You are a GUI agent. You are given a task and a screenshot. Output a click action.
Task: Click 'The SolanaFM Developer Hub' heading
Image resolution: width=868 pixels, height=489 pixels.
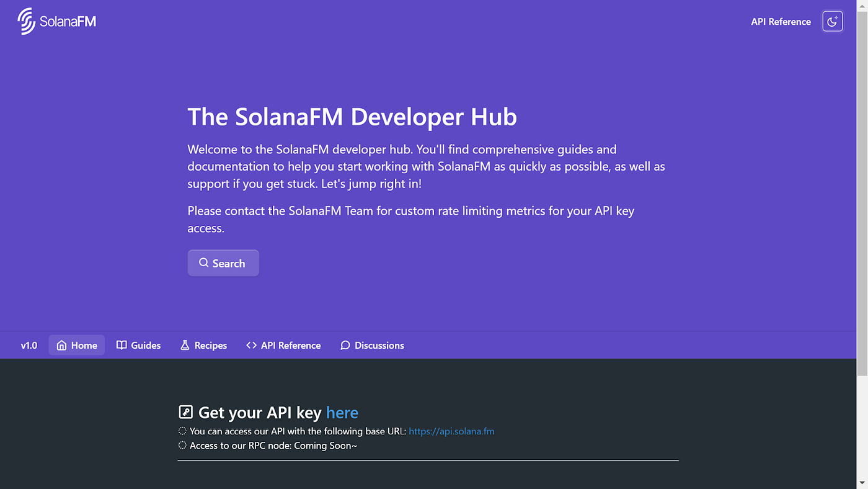(x=352, y=117)
